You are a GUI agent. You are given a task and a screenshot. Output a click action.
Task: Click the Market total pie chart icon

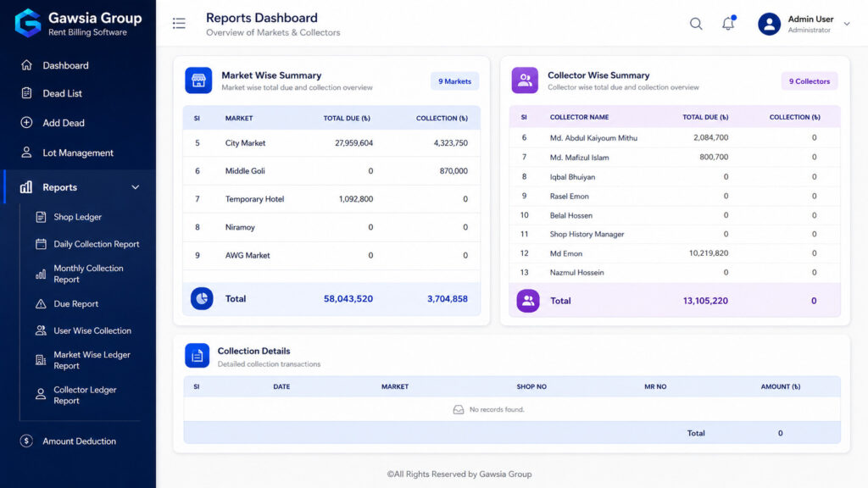pos(202,298)
